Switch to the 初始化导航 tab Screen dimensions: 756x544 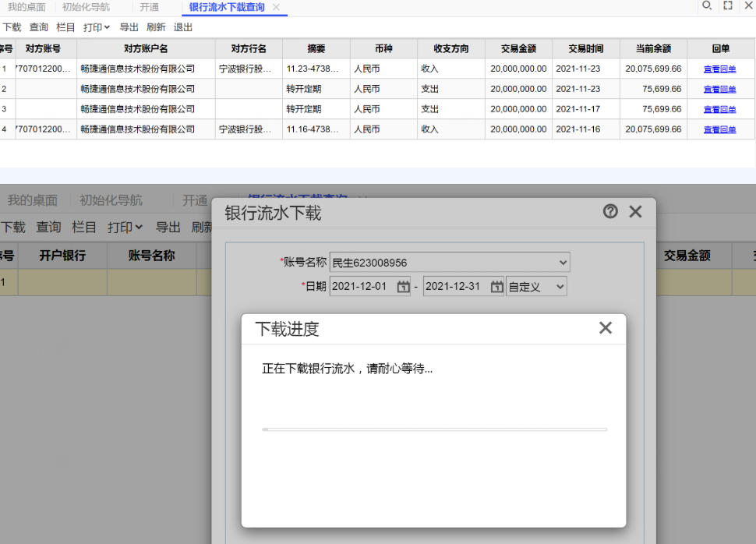86,7
